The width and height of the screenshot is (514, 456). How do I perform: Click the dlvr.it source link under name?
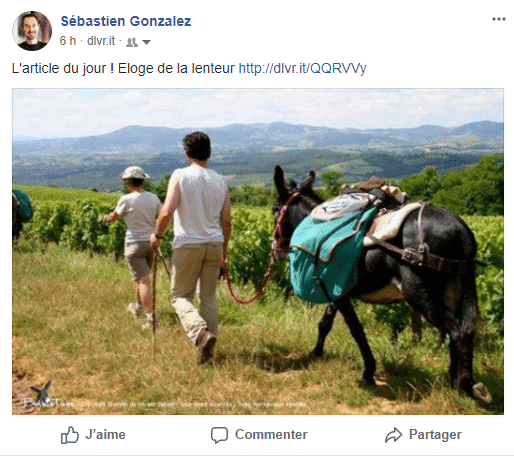coord(101,41)
